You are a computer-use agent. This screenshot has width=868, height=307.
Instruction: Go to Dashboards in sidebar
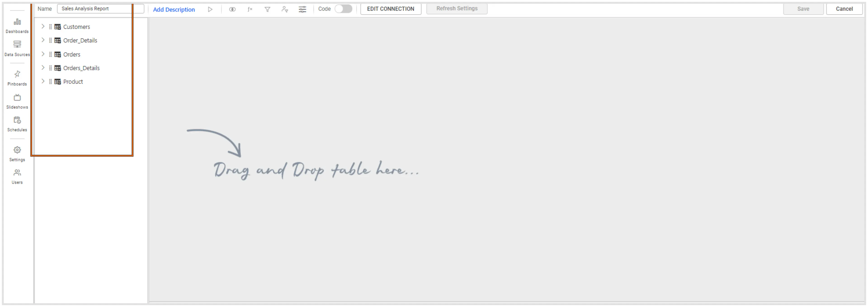17,26
